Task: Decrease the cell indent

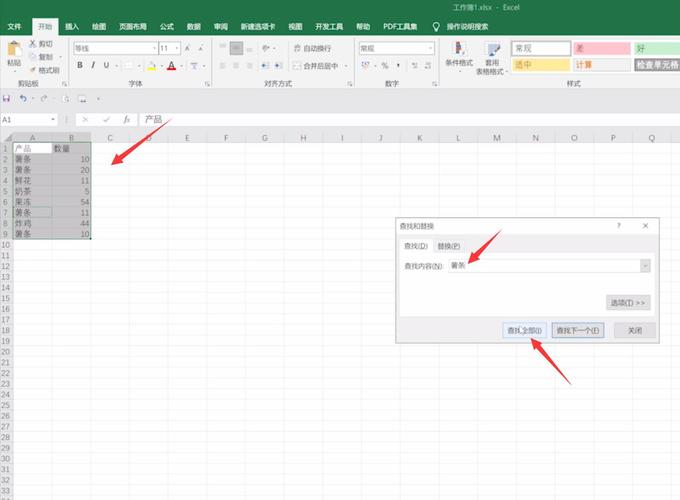Action: (x=264, y=65)
